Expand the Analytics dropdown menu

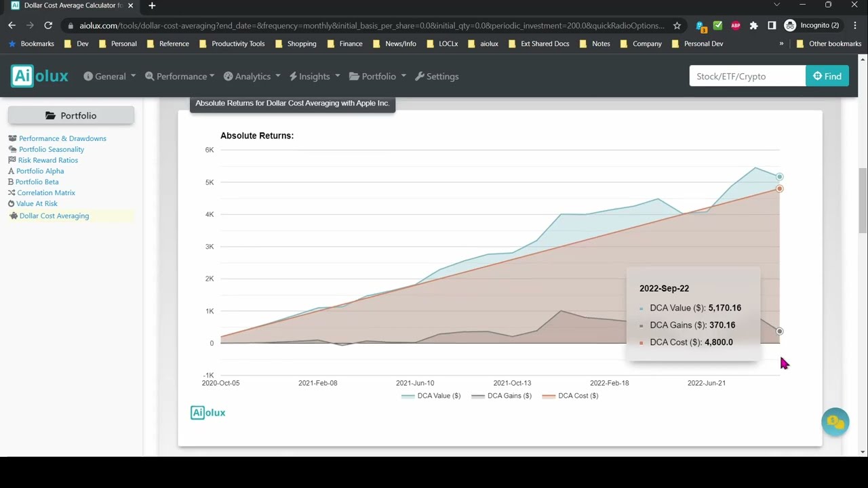(252, 77)
